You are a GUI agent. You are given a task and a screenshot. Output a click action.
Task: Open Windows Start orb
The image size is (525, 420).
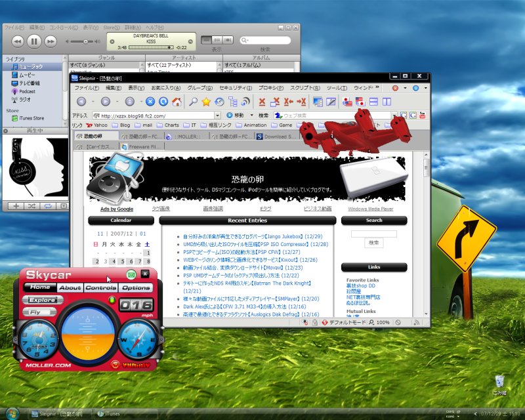pyautogui.click(x=12, y=413)
